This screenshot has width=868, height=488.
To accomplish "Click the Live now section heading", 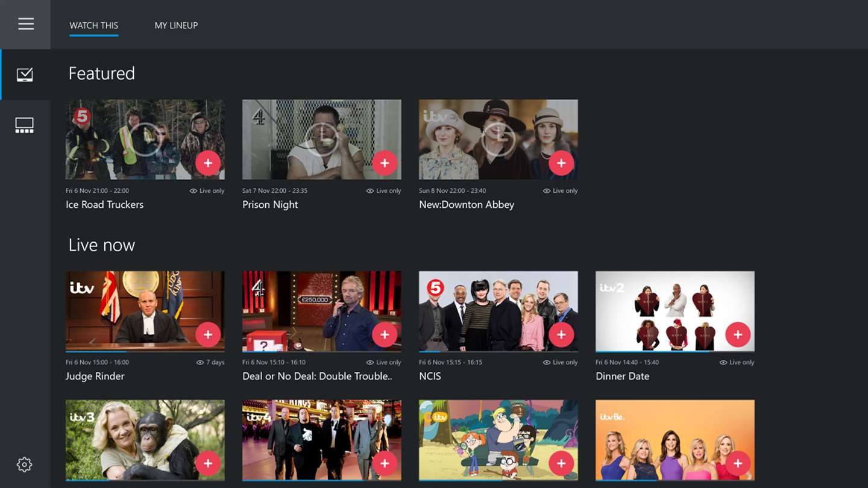I will pyautogui.click(x=102, y=245).
